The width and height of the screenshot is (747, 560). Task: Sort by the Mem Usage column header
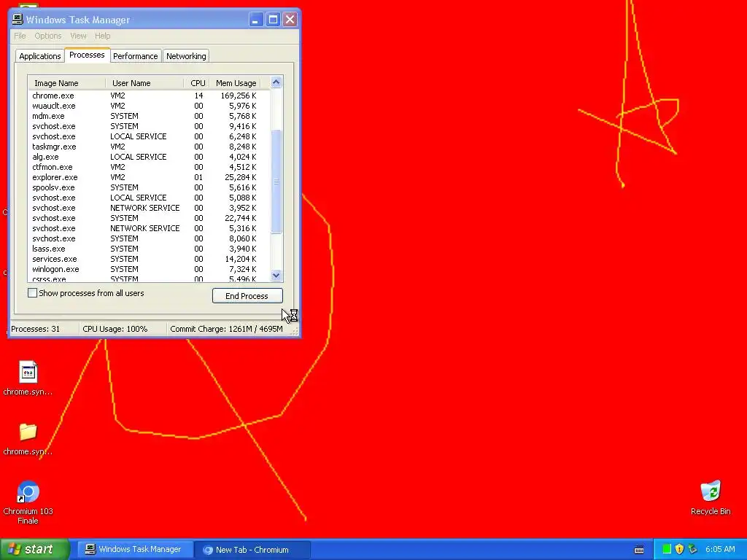pyautogui.click(x=235, y=83)
